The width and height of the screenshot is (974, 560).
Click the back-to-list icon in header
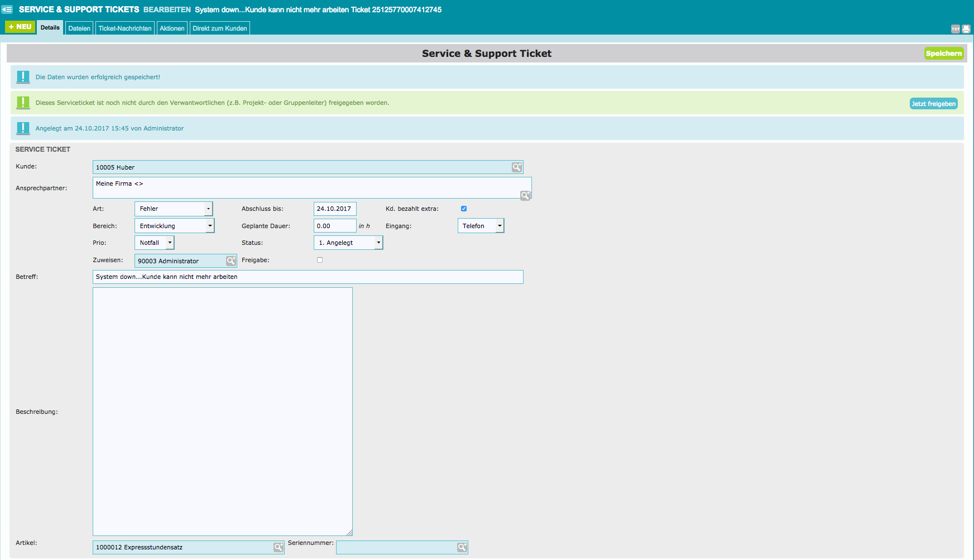click(x=7, y=9)
